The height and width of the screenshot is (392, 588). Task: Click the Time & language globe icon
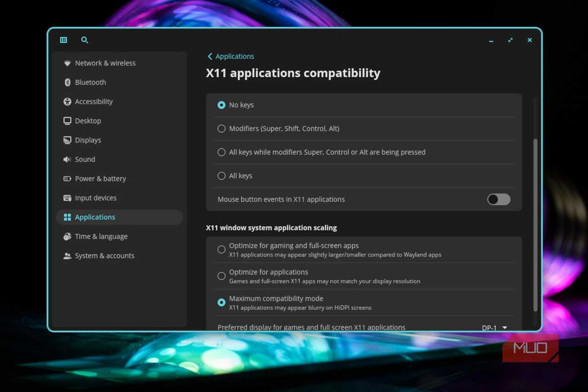pyautogui.click(x=67, y=236)
